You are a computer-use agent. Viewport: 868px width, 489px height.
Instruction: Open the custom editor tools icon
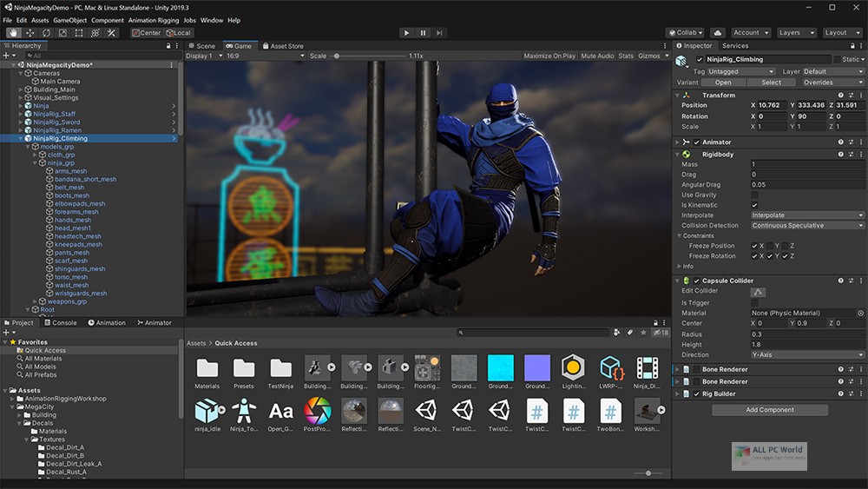coord(111,33)
